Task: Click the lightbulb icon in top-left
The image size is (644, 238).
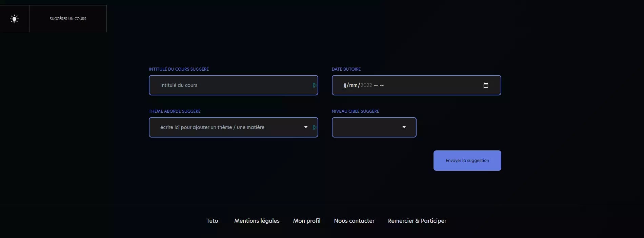Action: [14, 19]
